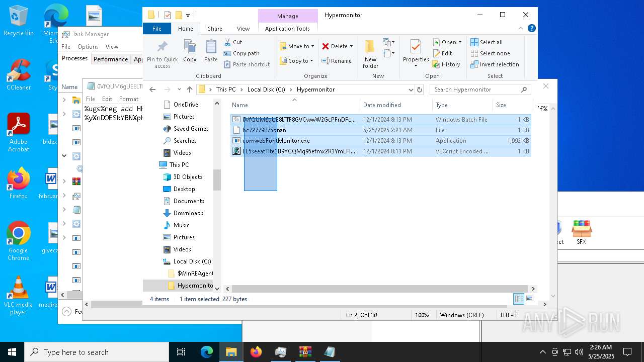Select file bc72779875d6a6
The height and width of the screenshot is (362, 644).
coord(381,130)
